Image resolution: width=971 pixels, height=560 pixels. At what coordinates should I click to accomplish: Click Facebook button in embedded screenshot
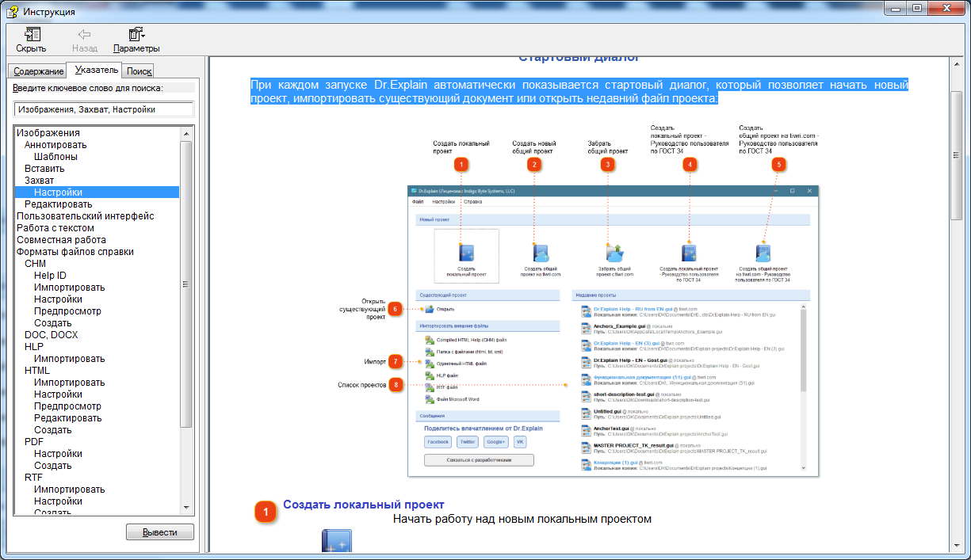click(x=438, y=442)
